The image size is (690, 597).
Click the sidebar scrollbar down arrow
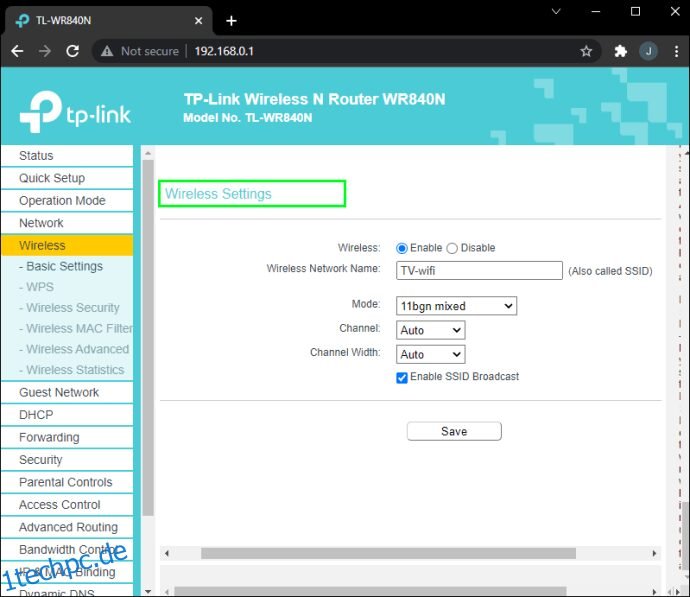pyautogui.click(x=148, y=592)
